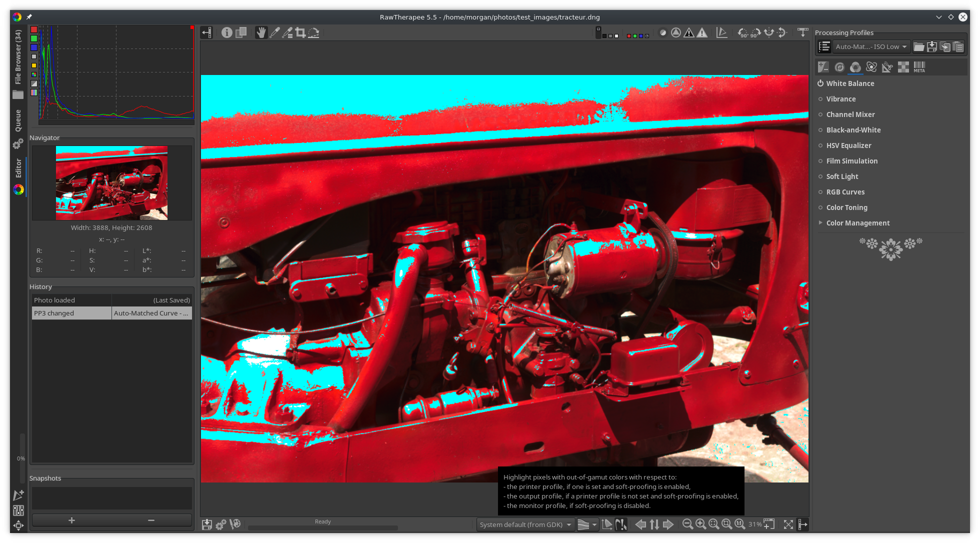Toggle clipped highlights warning indicator

pyautogui.click(x=702, y=33)
